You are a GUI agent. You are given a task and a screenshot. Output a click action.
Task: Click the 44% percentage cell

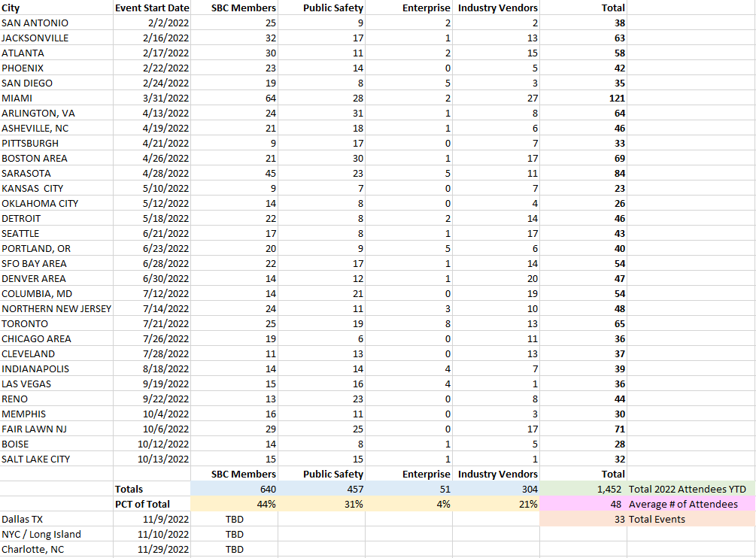[234, 504]
